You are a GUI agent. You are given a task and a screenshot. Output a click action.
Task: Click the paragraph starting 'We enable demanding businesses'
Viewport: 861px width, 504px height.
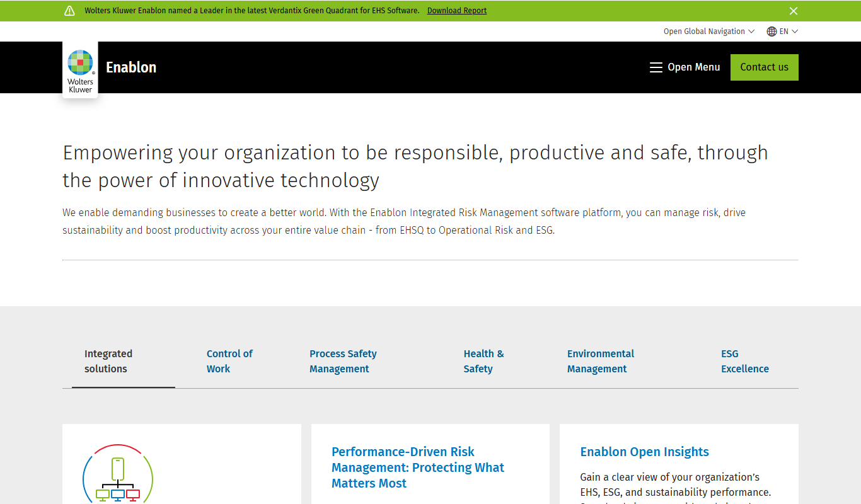pyautogui.click(x=404, y=222)
